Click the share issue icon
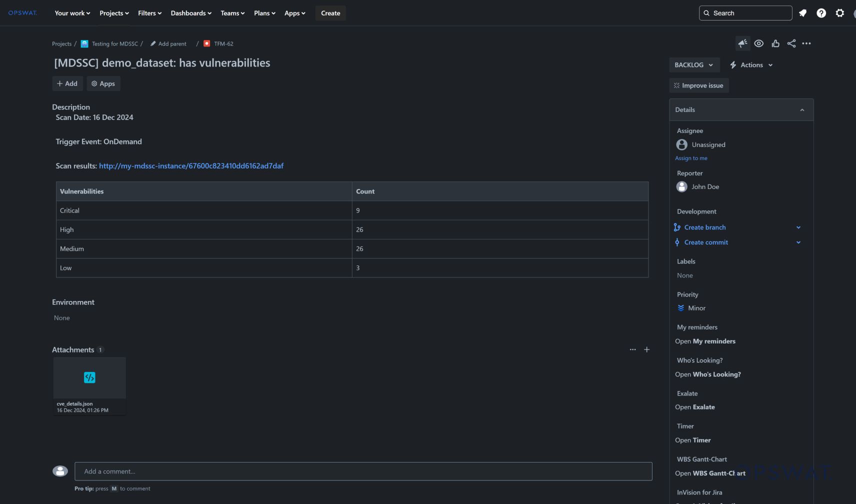Viewport: 856px width, 504px height. tap(791, 43)
